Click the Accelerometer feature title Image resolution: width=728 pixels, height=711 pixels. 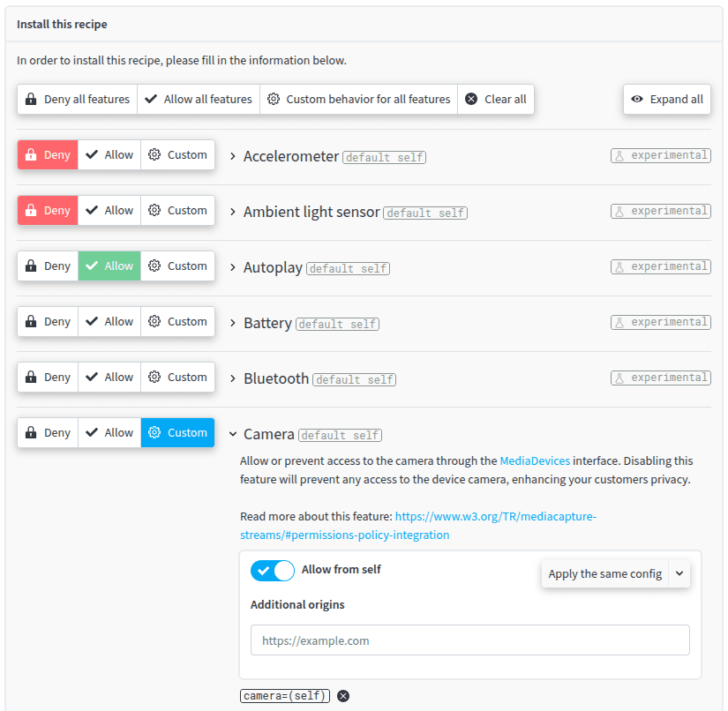point(291,156)
